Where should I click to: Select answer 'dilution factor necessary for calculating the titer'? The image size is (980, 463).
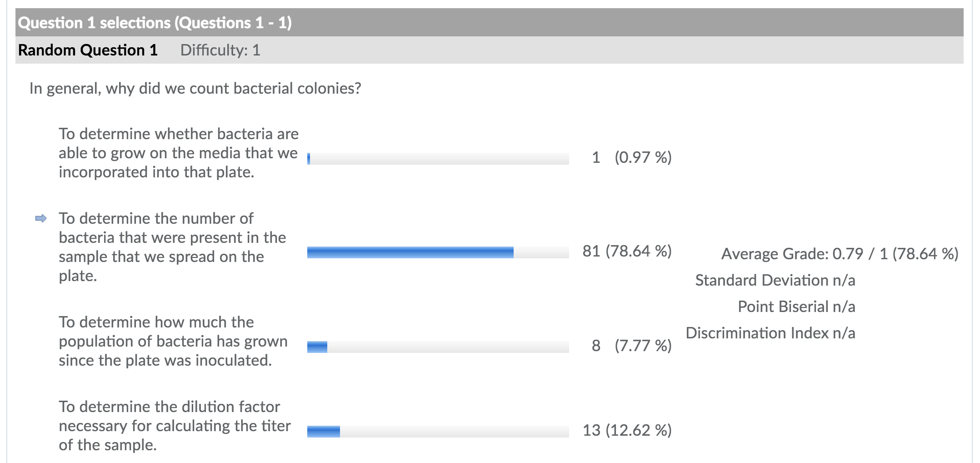(175, 426)
